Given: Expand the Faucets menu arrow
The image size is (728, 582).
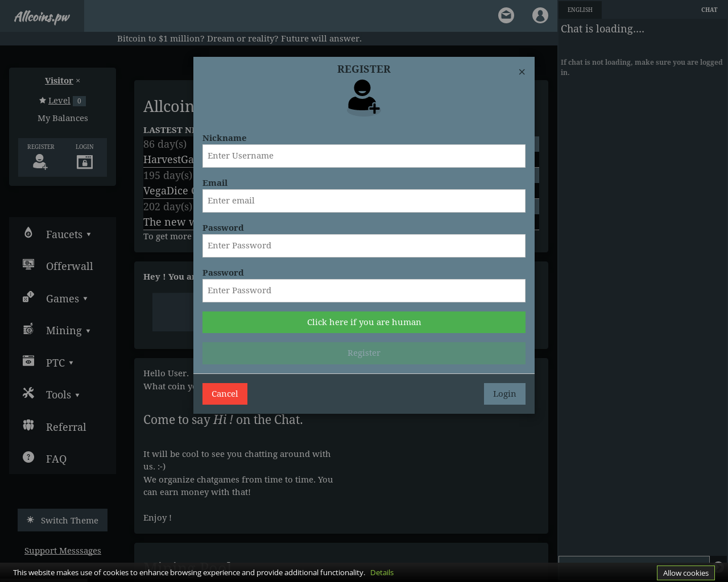Looking at the screenshot, I should pos(89,235).
